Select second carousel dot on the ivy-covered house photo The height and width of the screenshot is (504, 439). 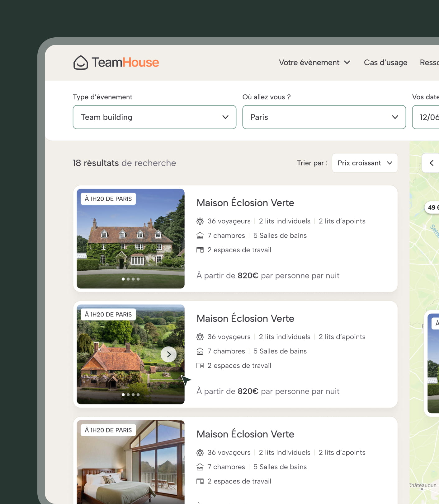tap(128, 279)
